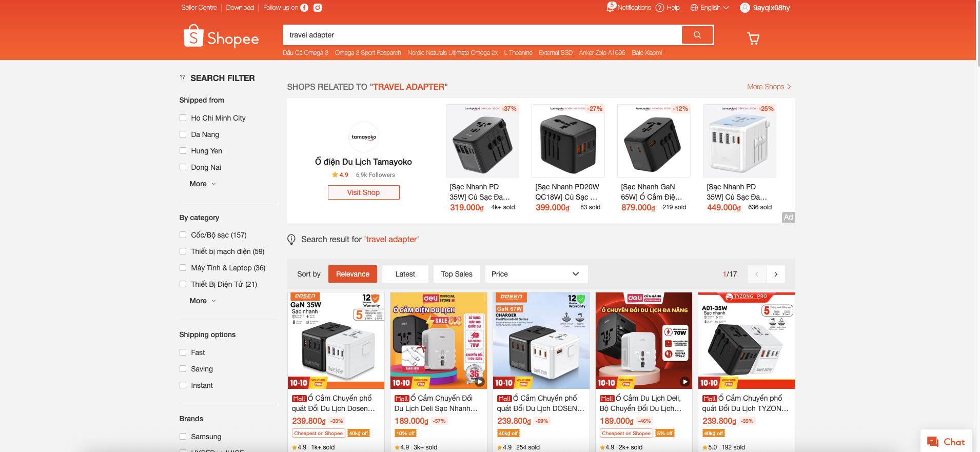The height and width of the screenshot is (452, 980).
Task: Click the Shopee logo
Action: click(221, 36)
